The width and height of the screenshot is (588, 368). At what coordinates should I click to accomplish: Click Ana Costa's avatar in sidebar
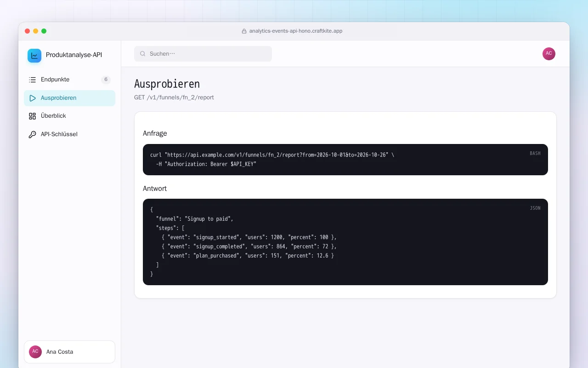(35, 352)
